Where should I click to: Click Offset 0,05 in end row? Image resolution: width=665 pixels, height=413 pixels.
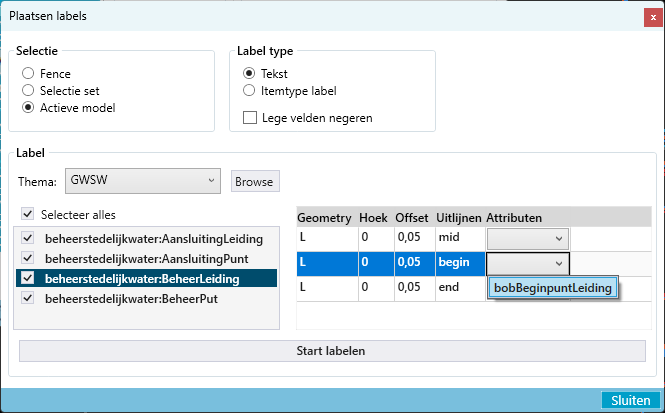pyautogui.click(x=415, y=289)
